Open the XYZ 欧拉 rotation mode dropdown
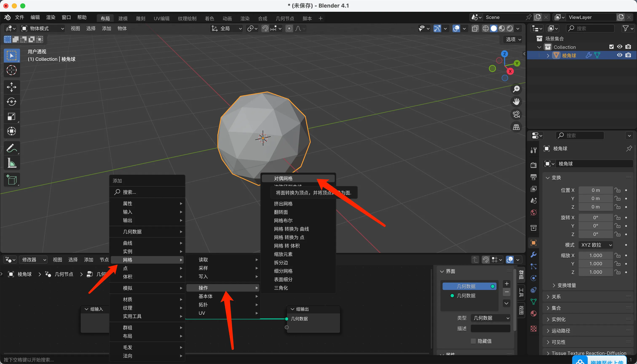The image size is (637, 364). point(596,245)
